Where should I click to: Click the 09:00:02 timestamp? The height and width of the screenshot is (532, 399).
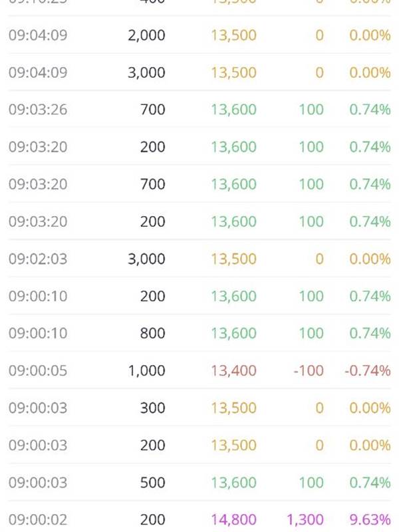[38, 519]
